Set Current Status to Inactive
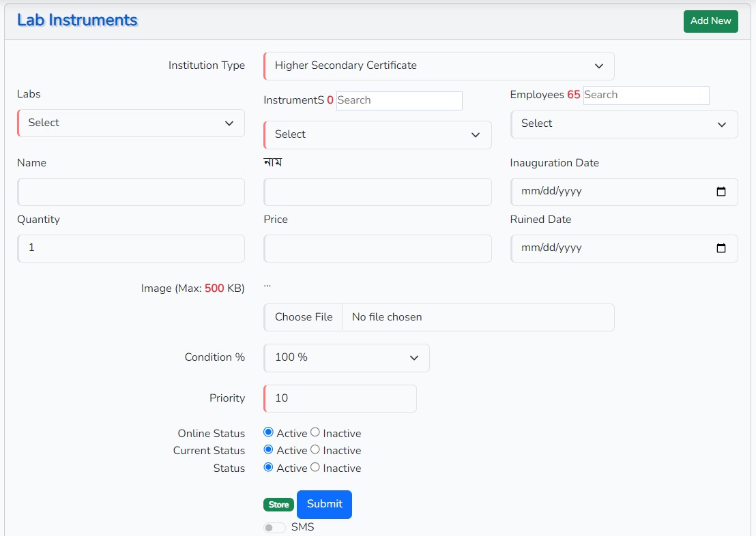This screenshot has height=536, width=756. [315, 449]
